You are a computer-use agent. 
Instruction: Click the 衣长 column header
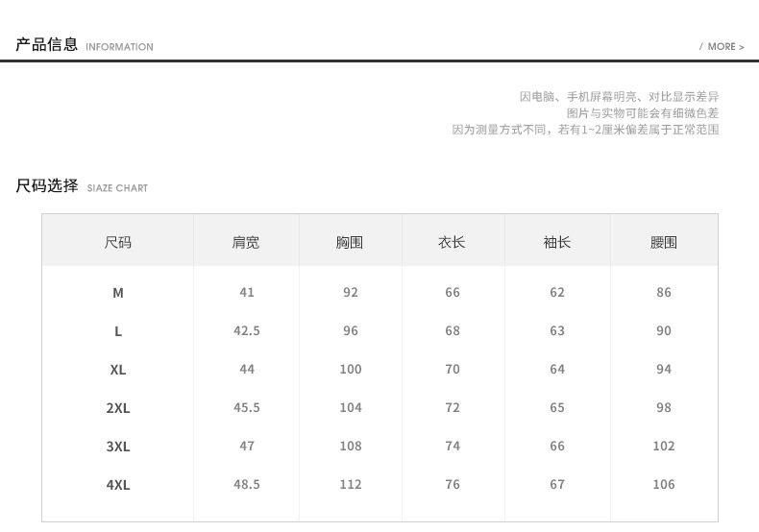point(453,242)
